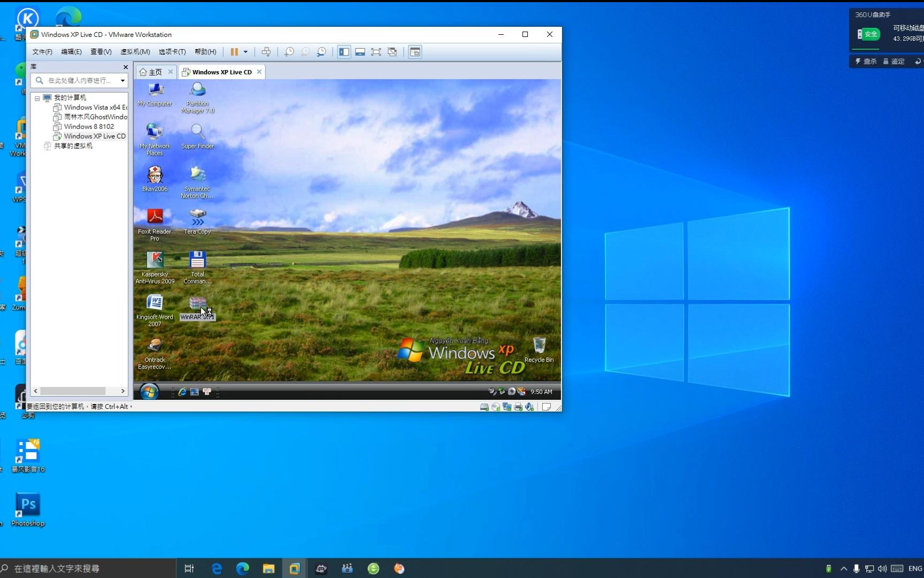Select Windows XP Live CD in library tree
Viewport: 924px width, 578px height.
coord(89,136)
